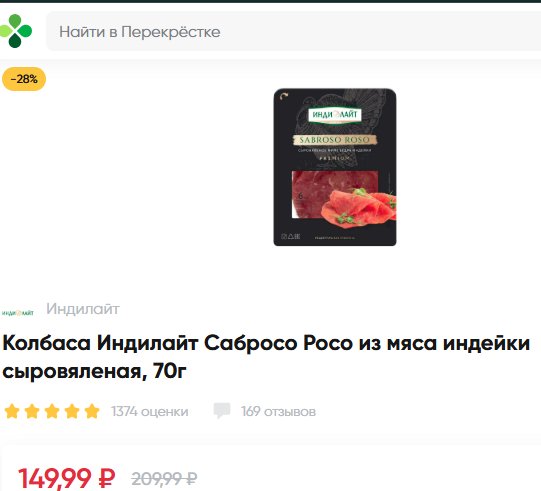541x491 pixels.
Task: Click the curled arrow icon on package corner
Action: [x=284, y=97]
